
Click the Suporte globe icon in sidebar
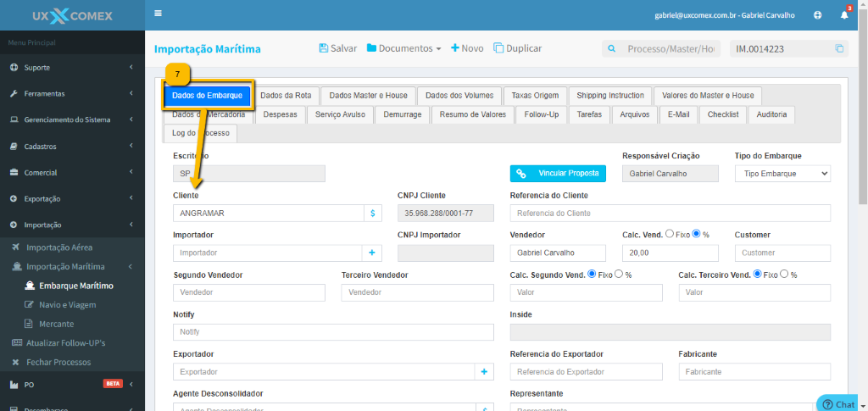pos(14,68)
